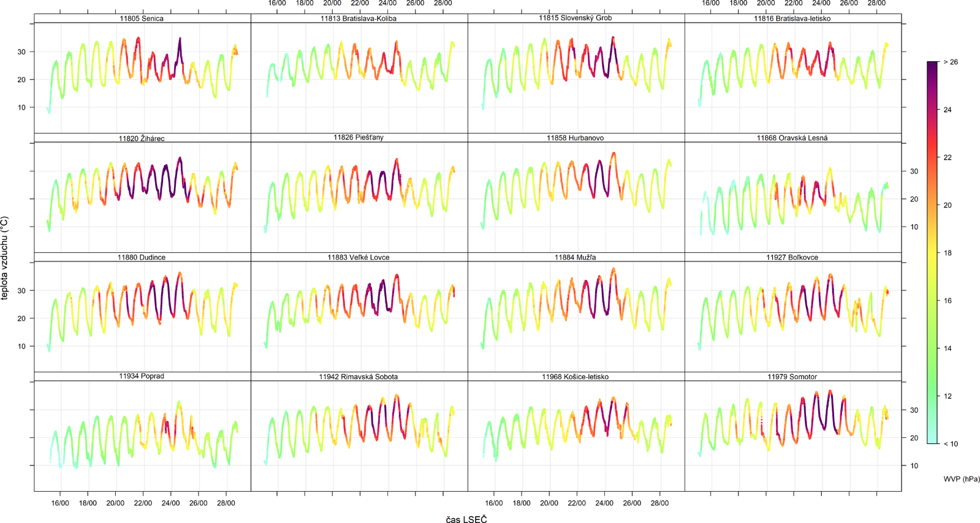Click the 11820 Žihárec panel header
Screen dimensions: 980x523
click(142, 138)
